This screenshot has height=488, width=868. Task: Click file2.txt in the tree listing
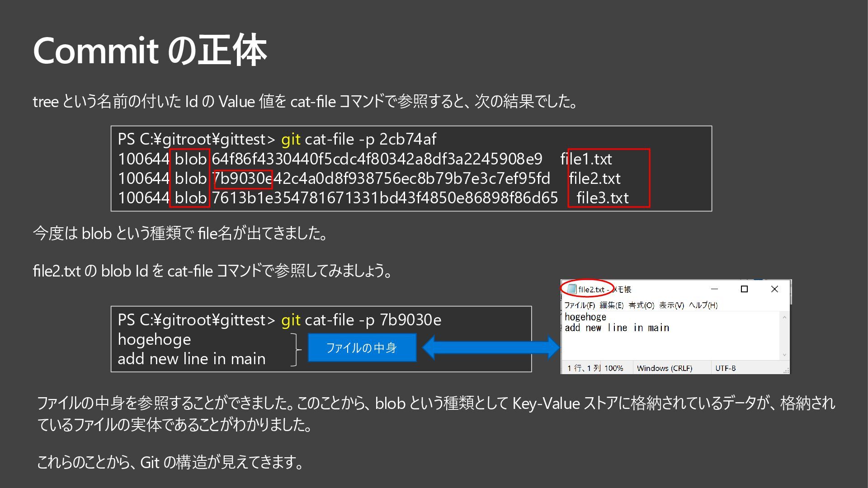(x=594, y=179)
